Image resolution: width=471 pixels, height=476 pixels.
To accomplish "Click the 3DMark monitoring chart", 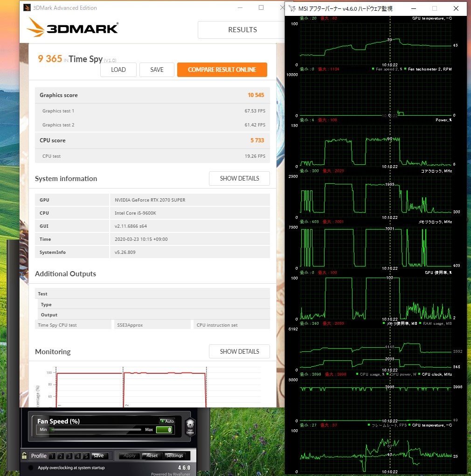I will [149, 386].
